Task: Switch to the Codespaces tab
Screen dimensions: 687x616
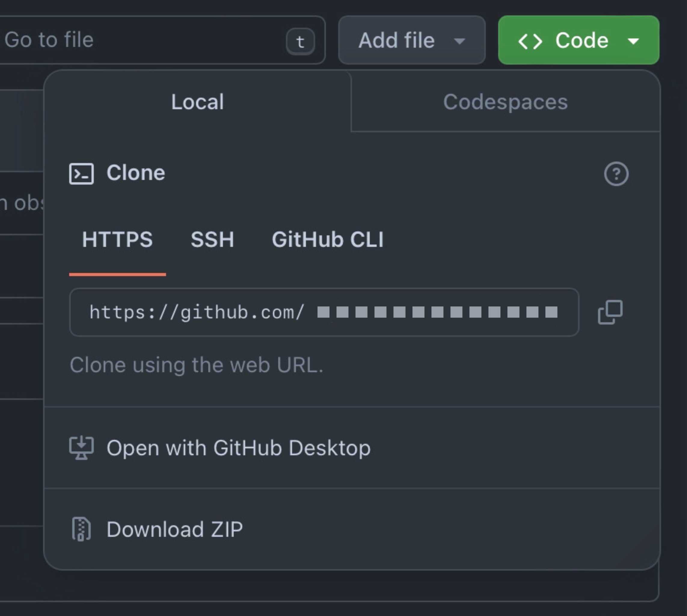Action: (505, 102)
